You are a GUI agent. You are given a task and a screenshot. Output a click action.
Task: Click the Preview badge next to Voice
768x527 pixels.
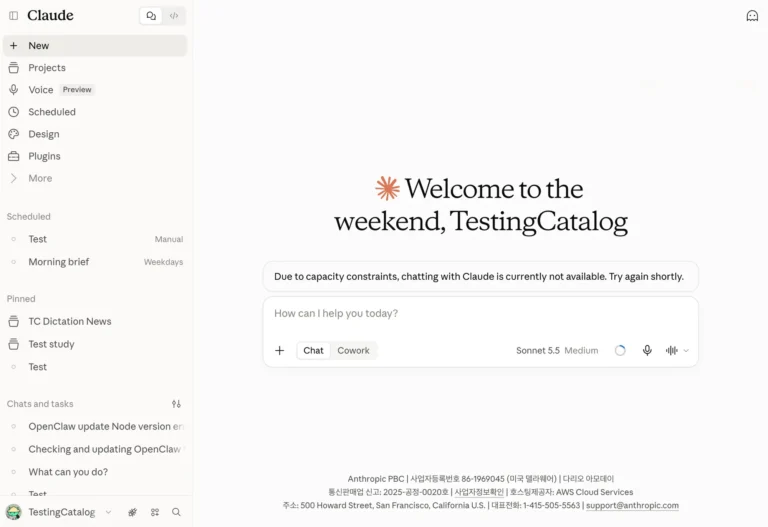click(x=77, y=90)
